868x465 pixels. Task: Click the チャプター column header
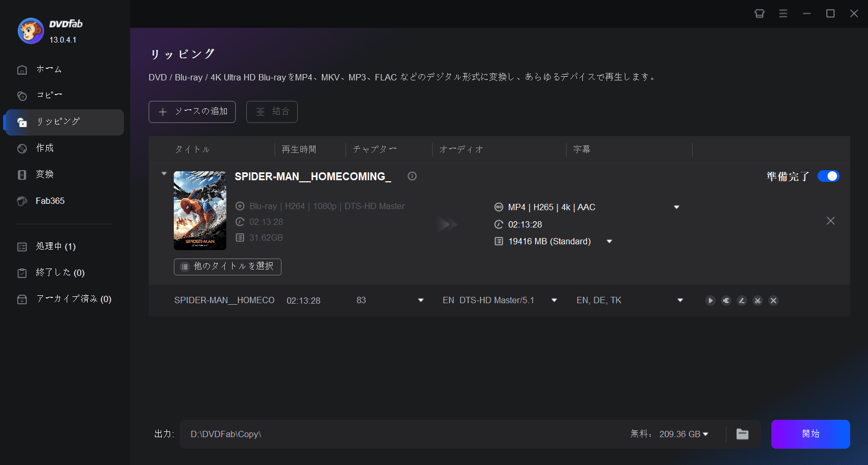click(374, 150)
